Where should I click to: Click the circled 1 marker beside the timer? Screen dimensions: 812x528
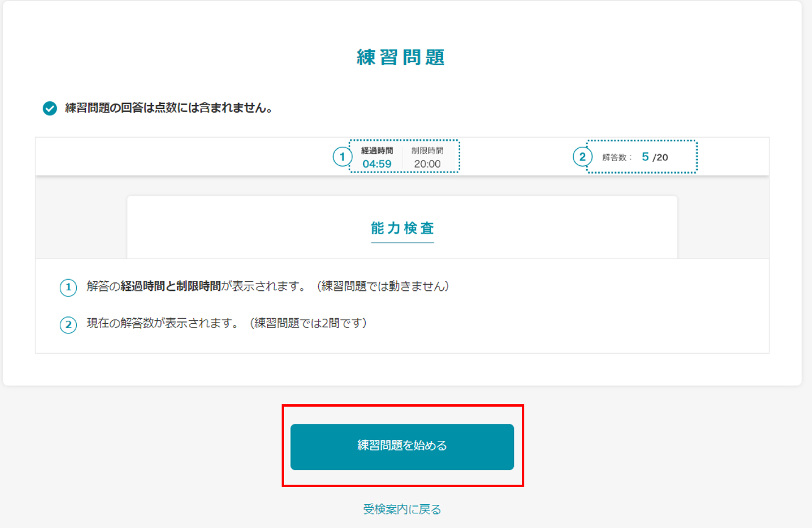tap(342, 157)
